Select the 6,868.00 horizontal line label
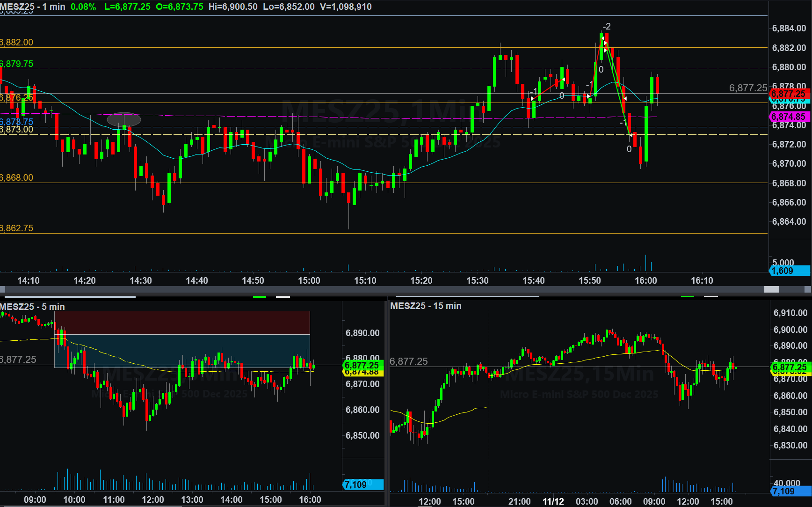 tap(17, 177)
